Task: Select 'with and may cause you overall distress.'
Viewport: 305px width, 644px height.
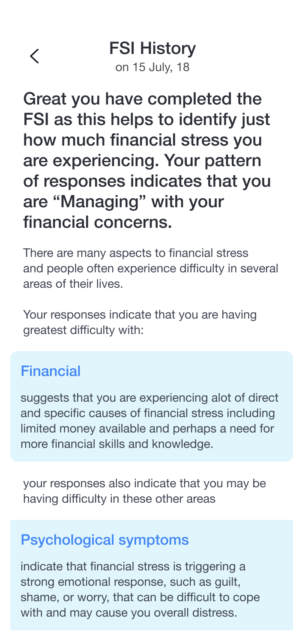Action: [x=129, y=613]
